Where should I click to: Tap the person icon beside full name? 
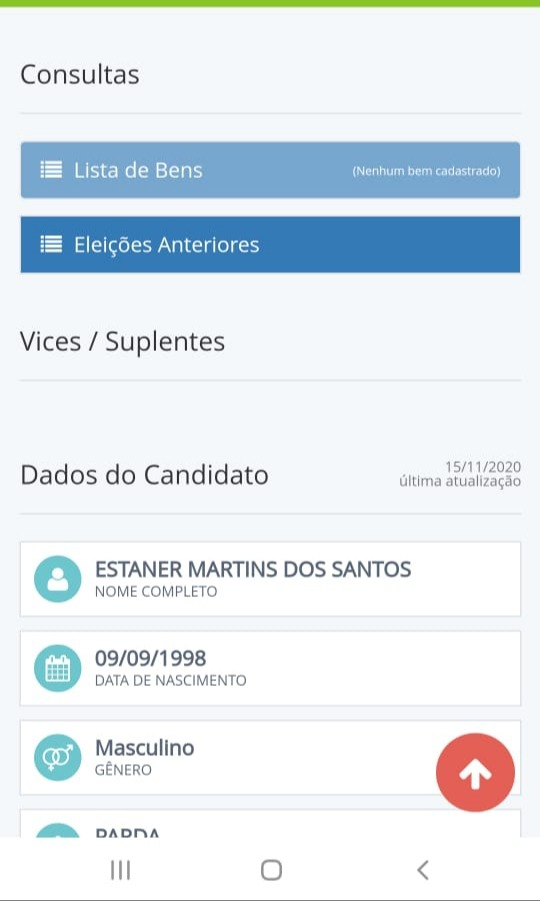pos(57,579)
